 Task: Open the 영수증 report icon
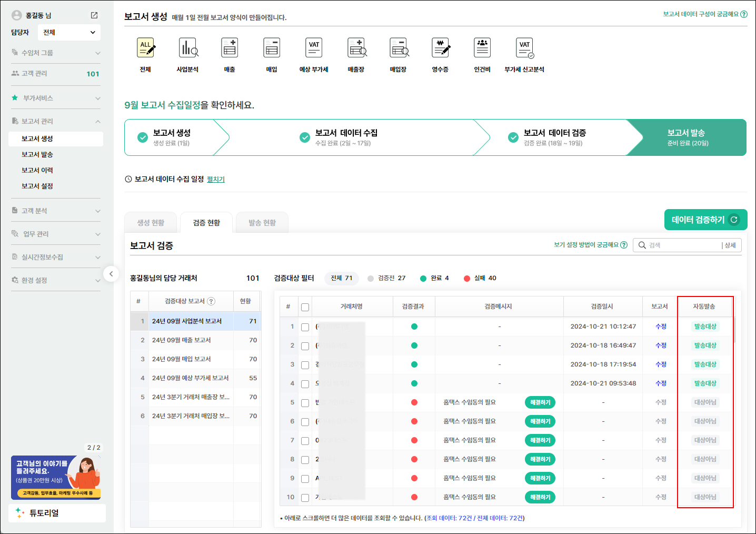(x=440, y=48)
